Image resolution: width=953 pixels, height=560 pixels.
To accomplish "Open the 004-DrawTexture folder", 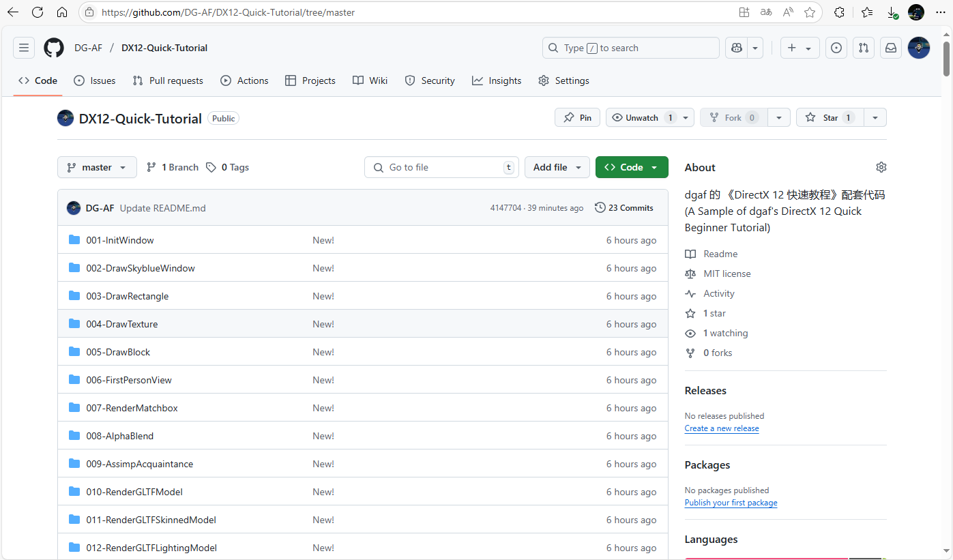I will [122, 324].
